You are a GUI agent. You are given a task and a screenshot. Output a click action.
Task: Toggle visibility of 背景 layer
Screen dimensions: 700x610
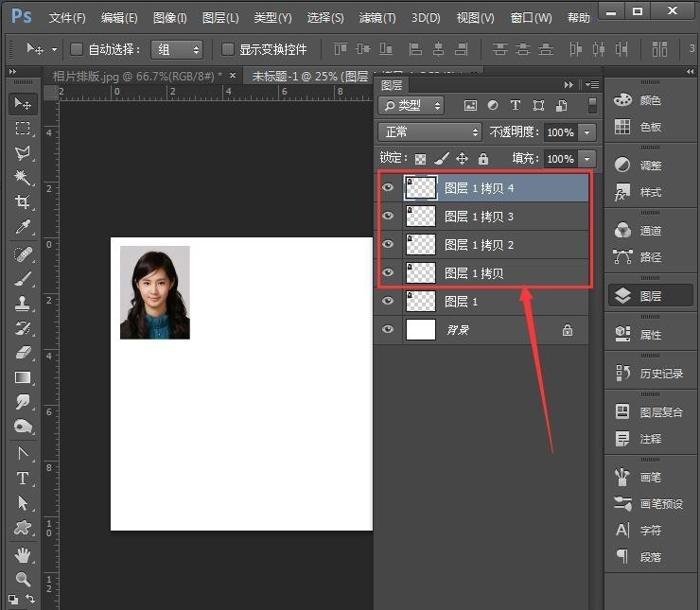pos(387,329)
